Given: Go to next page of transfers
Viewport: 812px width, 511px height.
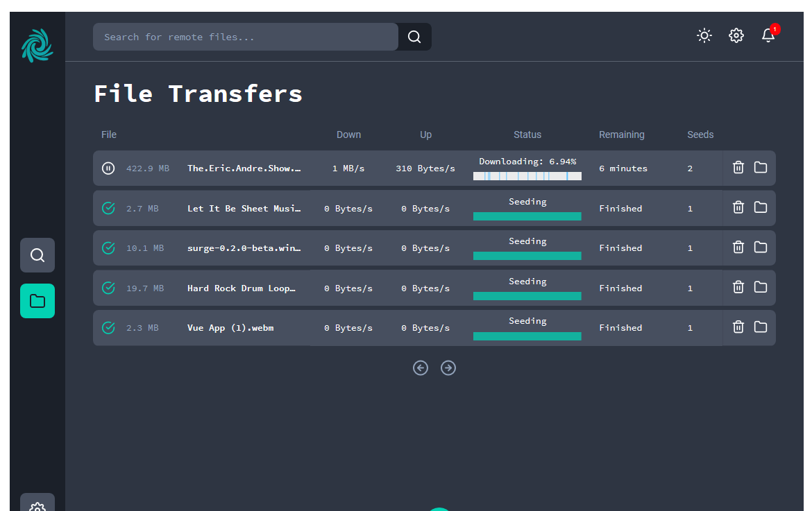Looking at the screenshot, I should pyautogui.click(x=448, y=367).
